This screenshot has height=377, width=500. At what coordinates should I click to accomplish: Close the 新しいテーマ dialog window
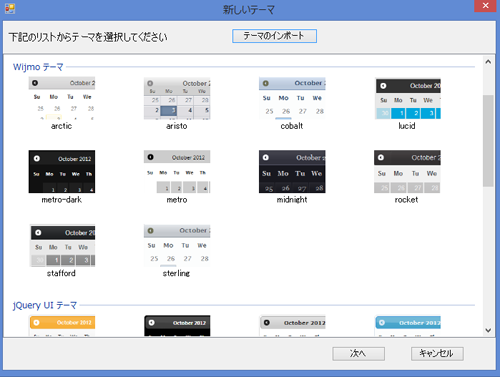485,6
